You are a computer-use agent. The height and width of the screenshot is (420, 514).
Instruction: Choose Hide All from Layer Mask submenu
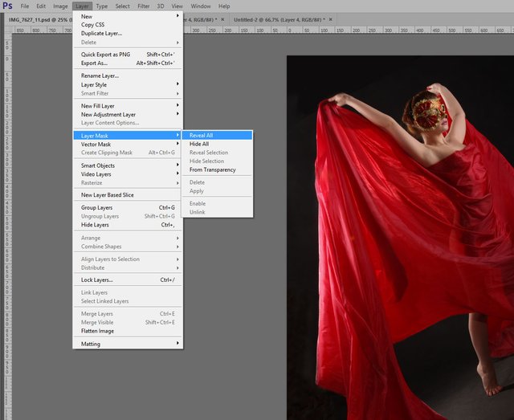pyautogui.click(x=198, y=144)
